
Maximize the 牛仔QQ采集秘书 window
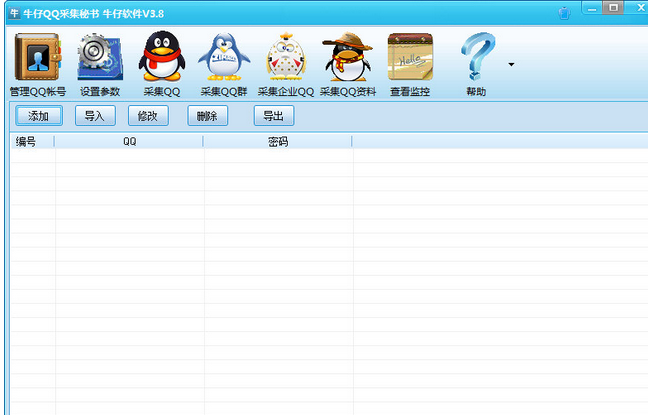pyautogui.click(x=613, y=8)
